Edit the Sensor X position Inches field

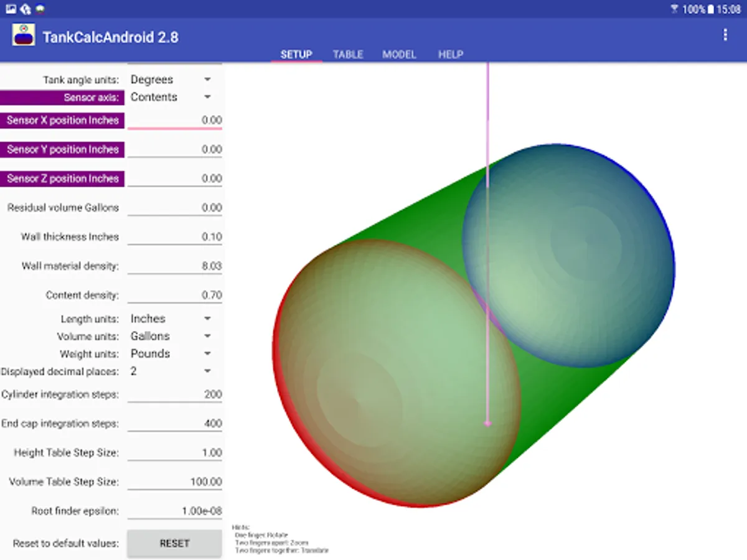click(175, 120)
